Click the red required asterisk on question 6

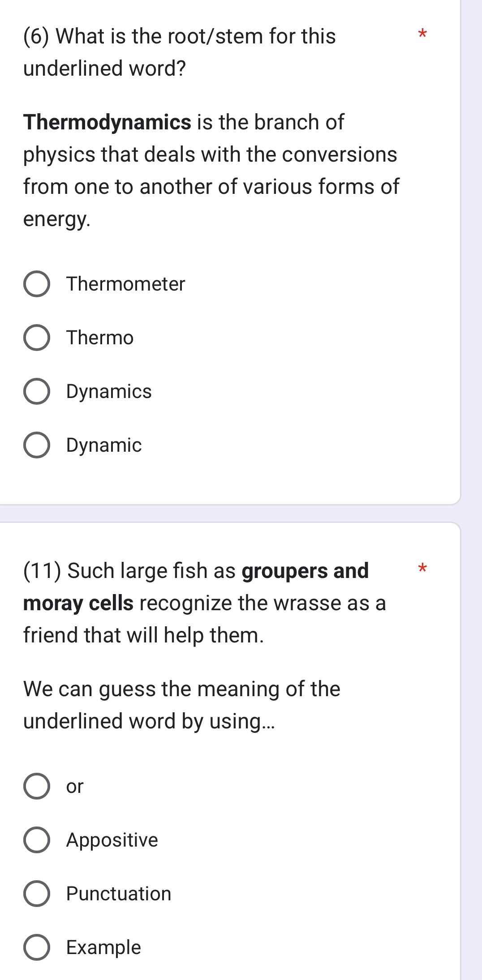click(422, 34)
